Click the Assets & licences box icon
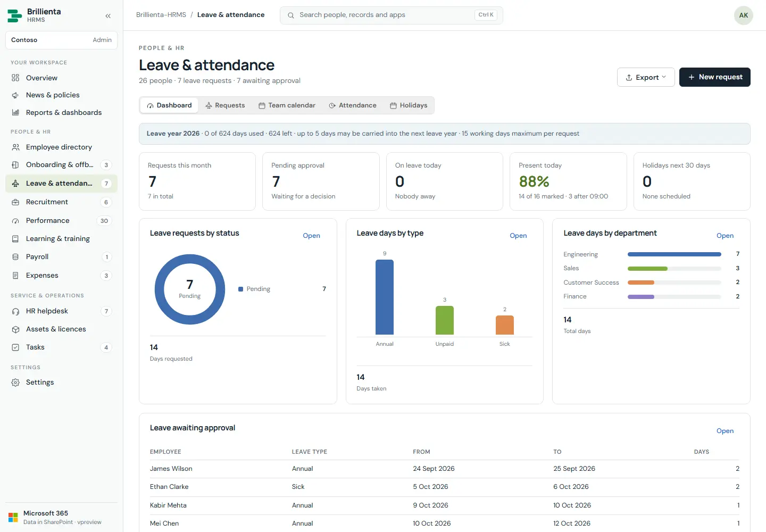 15,329
